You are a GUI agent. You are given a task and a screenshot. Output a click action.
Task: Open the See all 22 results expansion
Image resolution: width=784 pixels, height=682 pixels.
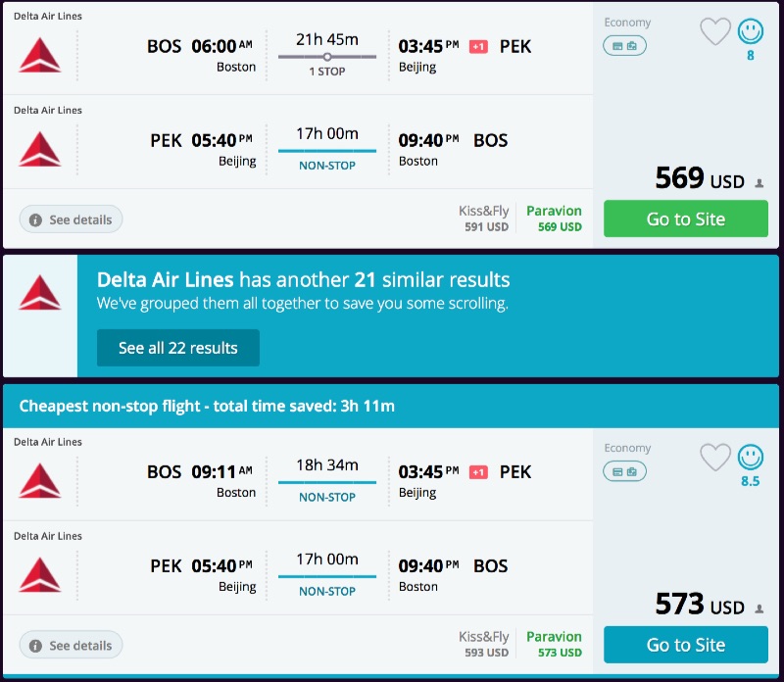177,347
